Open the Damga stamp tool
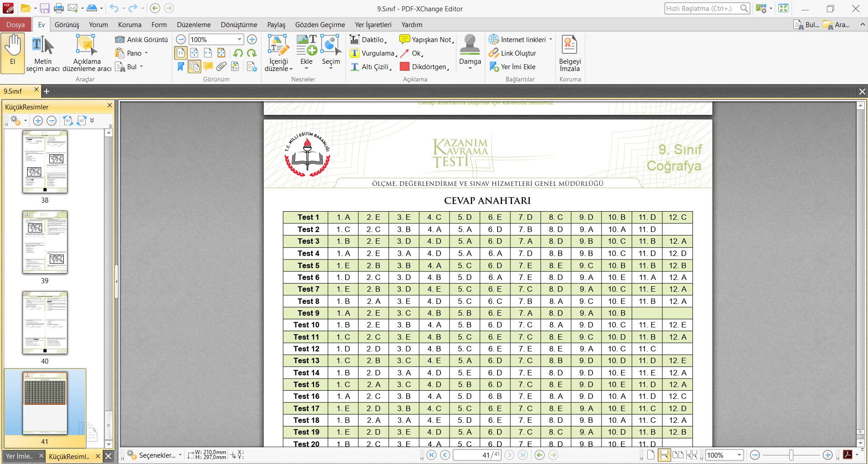868x464 pixels. tap(470, 52)
